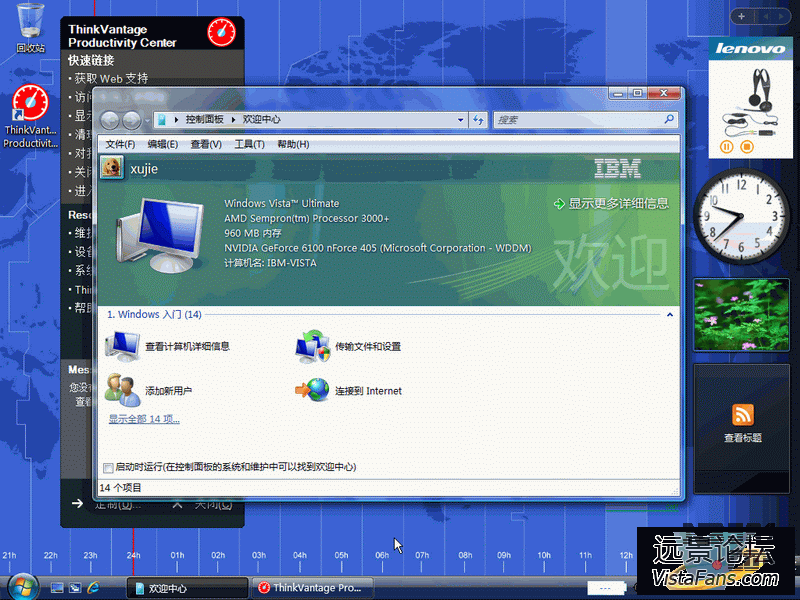Open the Recycle Bin desktop icon
This screenshot has width=800, height=600.
(x=31, y=22)
